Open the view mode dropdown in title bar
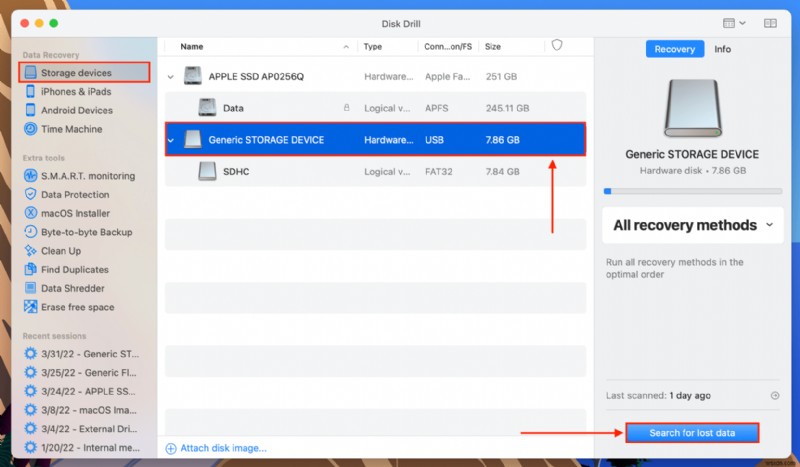The width and height of the screenshot is (800, 467). coord(734,23)
